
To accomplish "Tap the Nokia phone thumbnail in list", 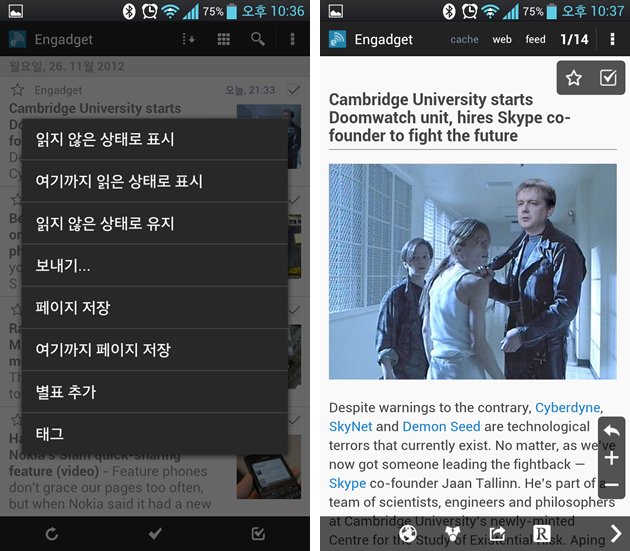I will [x=269, y=467].
